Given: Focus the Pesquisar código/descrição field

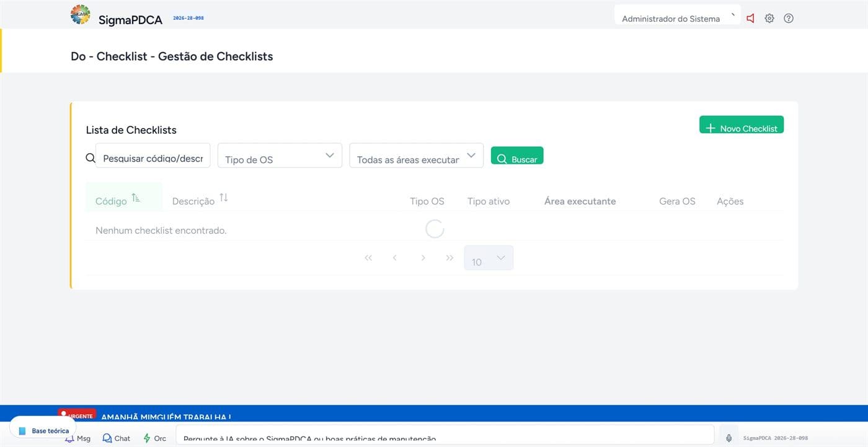Looking at the screenshot, I should (153, 156).
